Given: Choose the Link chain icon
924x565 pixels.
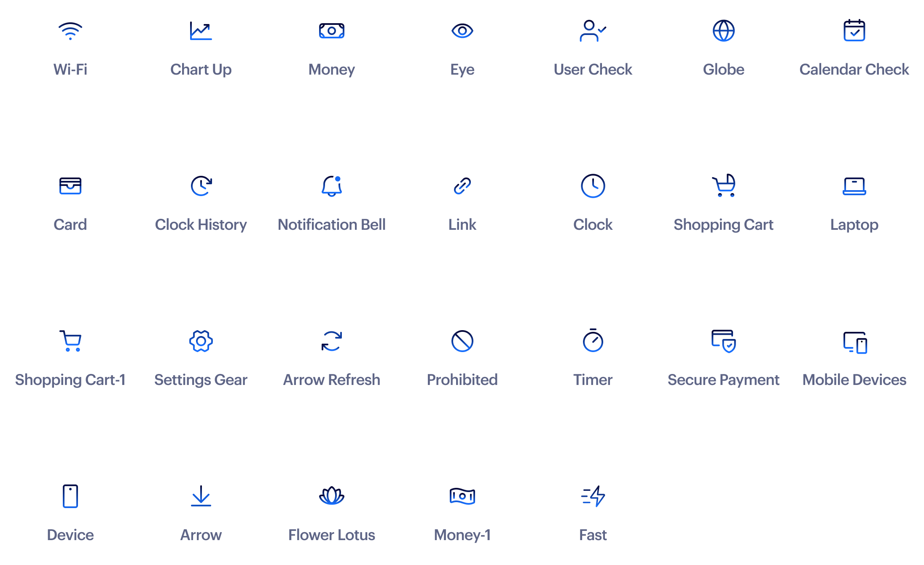Looking at the screenshot, I should pyautogui.click(x=462, y=186).
